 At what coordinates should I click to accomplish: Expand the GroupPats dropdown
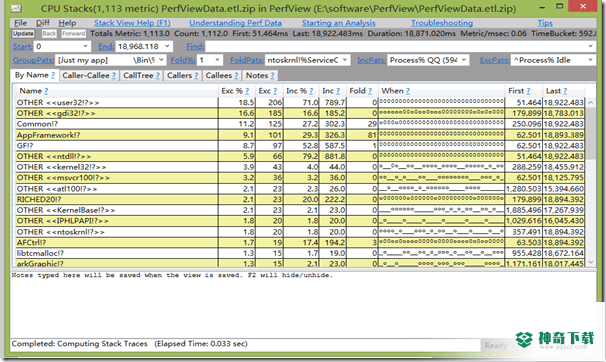(161, 60)
